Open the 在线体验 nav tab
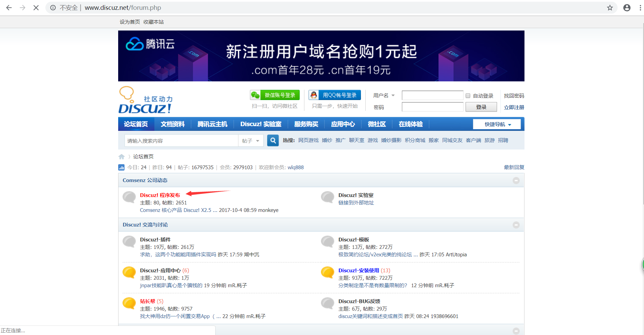 [x=411, y=124]
